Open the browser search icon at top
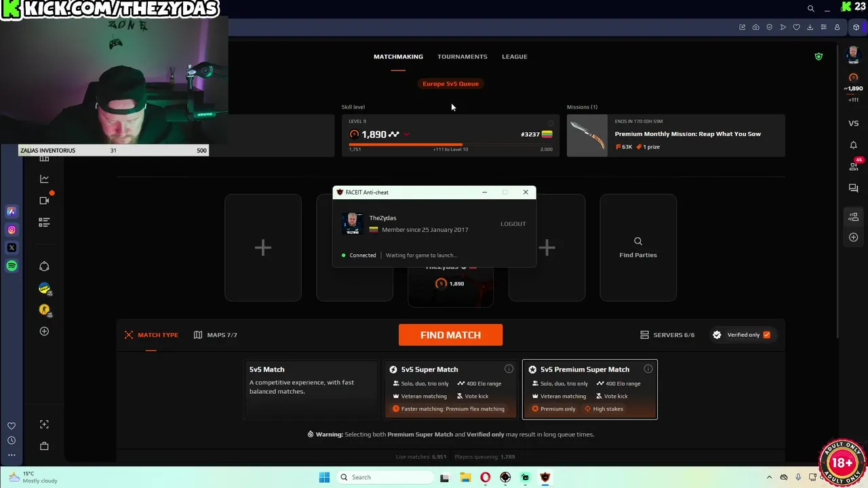868x488 pixels. [810, 8]
